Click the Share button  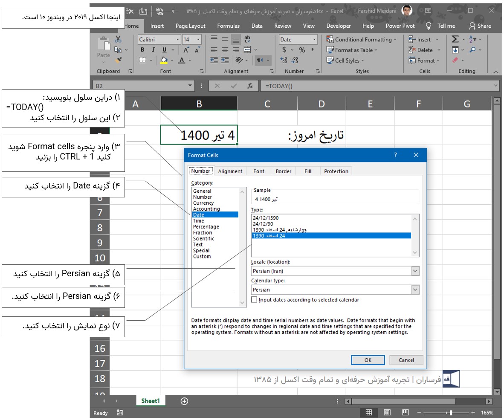pos(480,26)
